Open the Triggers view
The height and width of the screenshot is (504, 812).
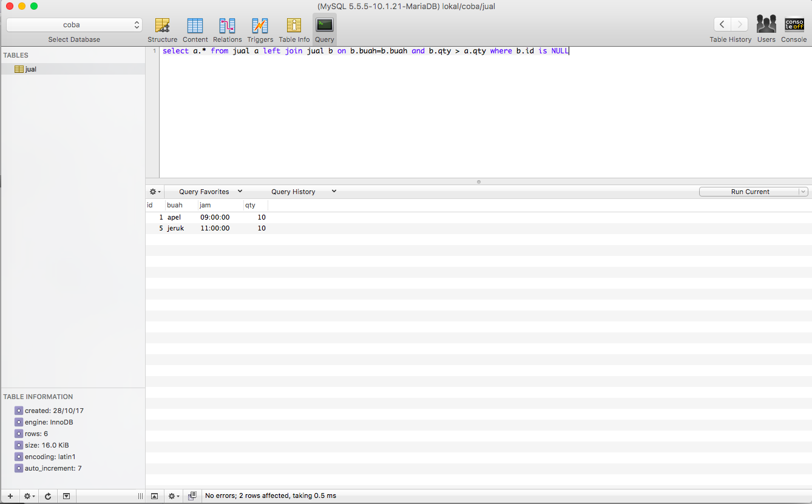pos(260,30)
